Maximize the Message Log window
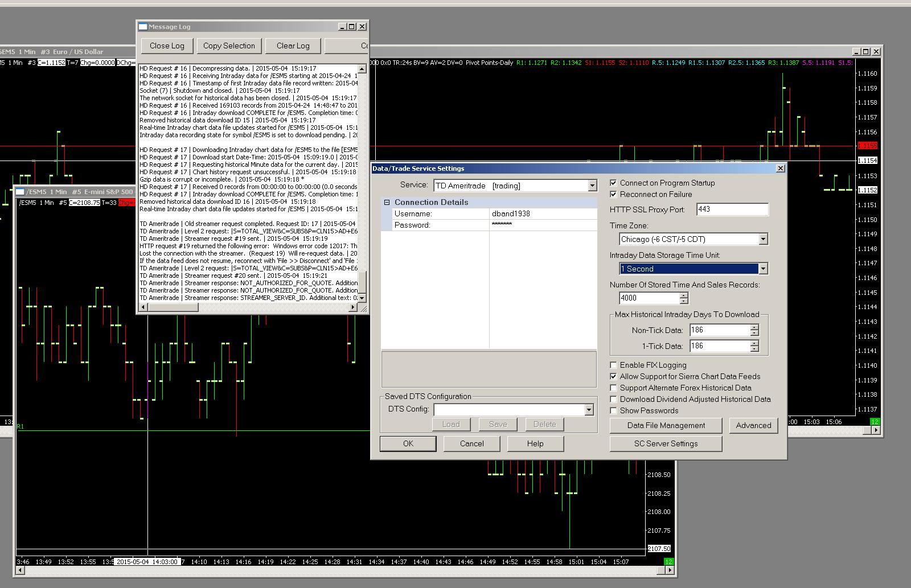Viewport: 911px width, 588px height. click(352, 27)
